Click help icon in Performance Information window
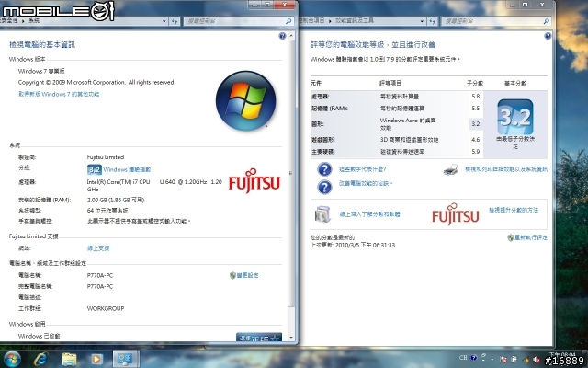588x368 pixels. [x=548, y=36]
